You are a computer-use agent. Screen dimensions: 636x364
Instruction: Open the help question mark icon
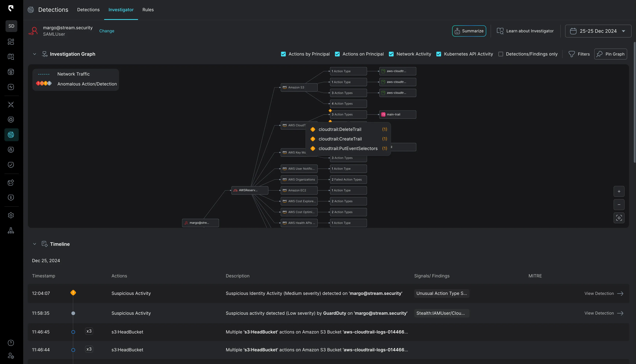(11, 343)
